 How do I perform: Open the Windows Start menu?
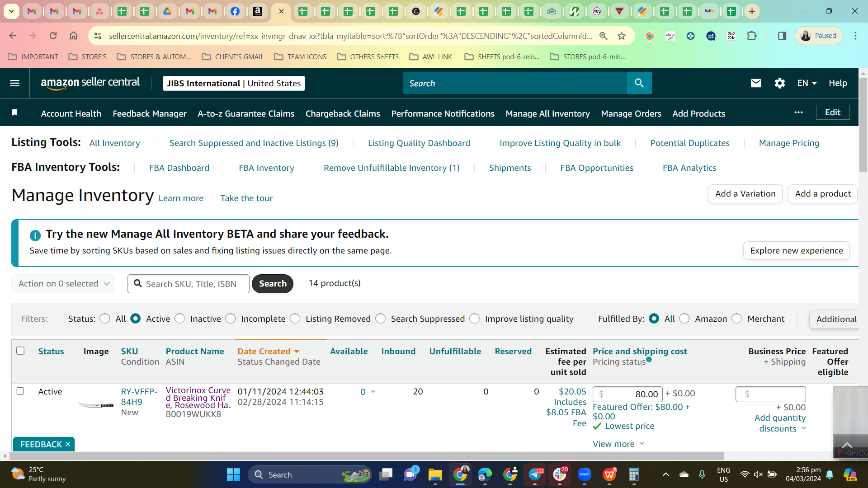tap(233, 474)
